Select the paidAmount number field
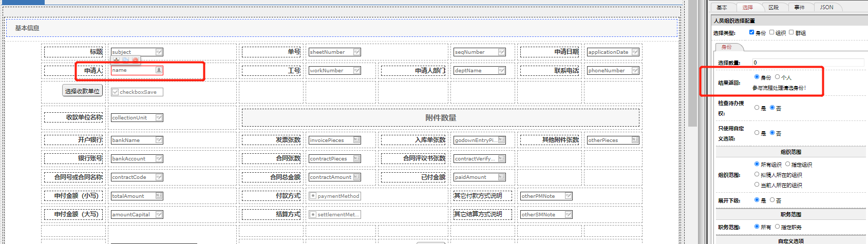868x244 pixels. (x=480, y=177)
